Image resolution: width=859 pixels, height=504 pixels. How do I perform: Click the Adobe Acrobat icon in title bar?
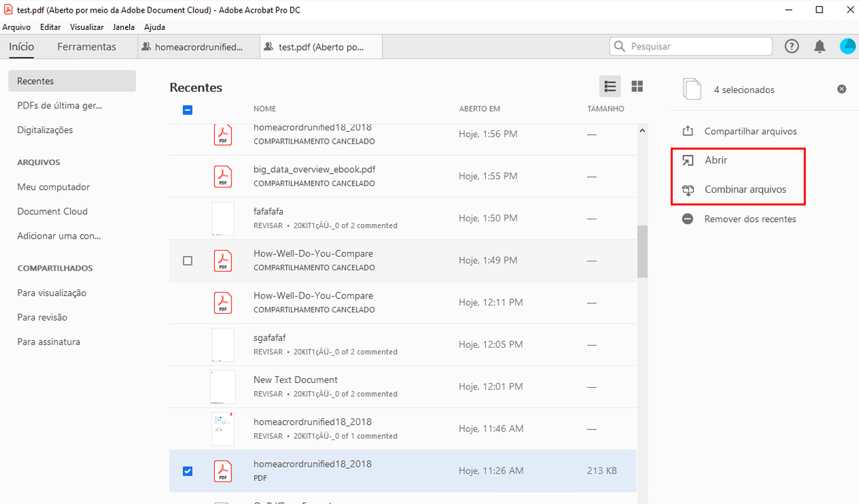8,9
